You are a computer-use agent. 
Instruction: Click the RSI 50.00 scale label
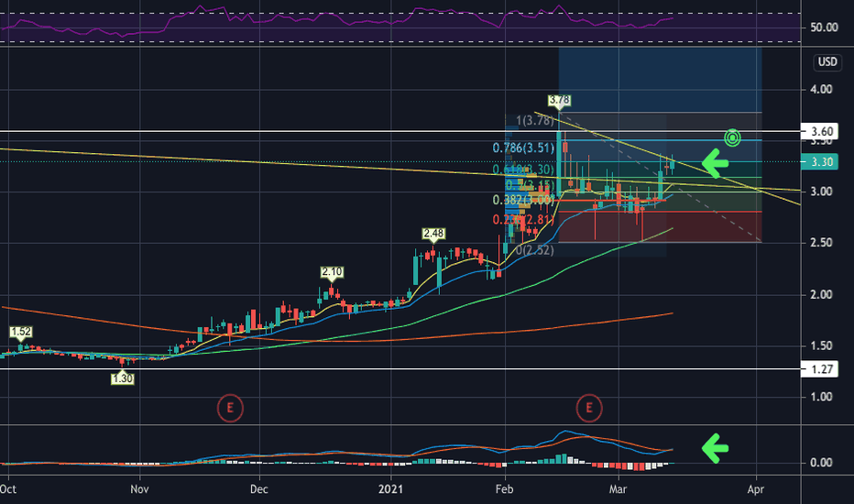824,27
